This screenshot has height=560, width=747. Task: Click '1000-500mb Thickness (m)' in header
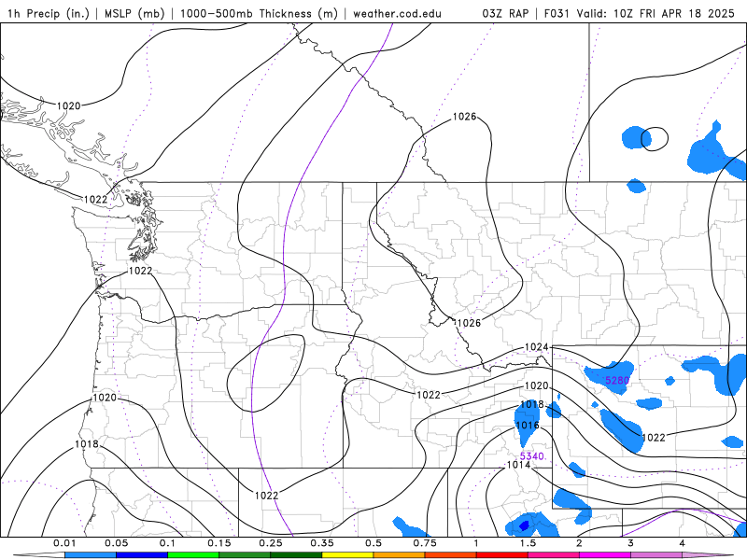coord(259,13)
